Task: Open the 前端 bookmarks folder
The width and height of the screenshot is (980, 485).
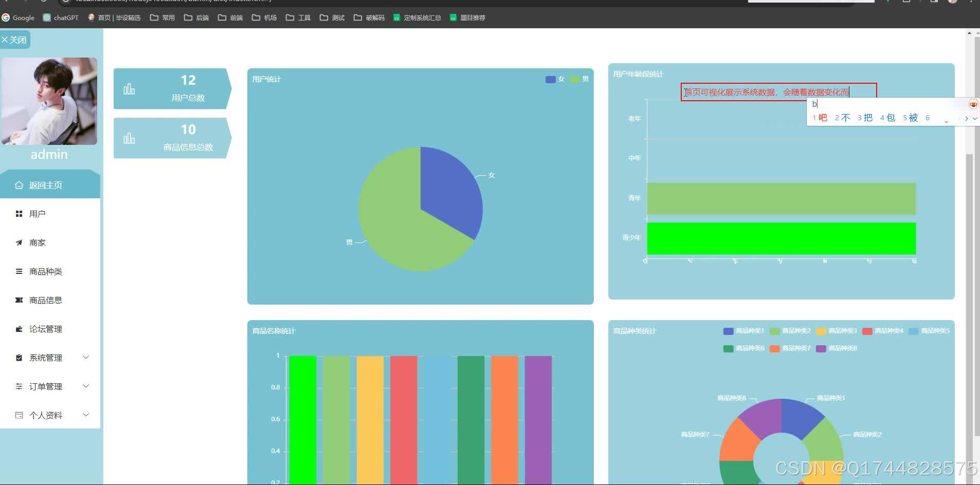Action: click(230, 17)
